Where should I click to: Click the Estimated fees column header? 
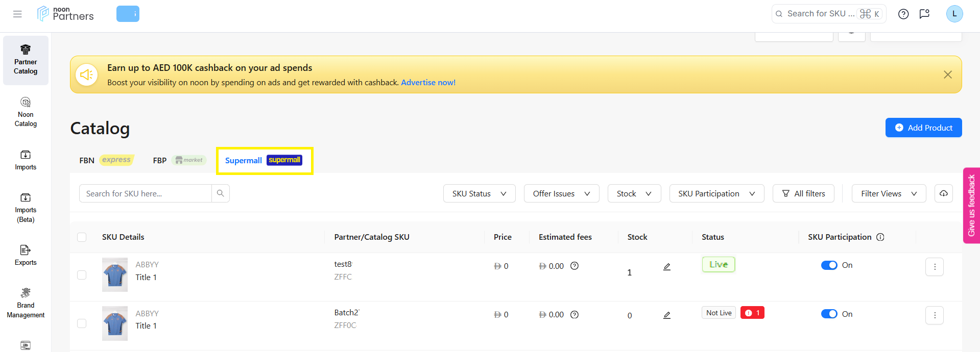click(x=565, y=237)
